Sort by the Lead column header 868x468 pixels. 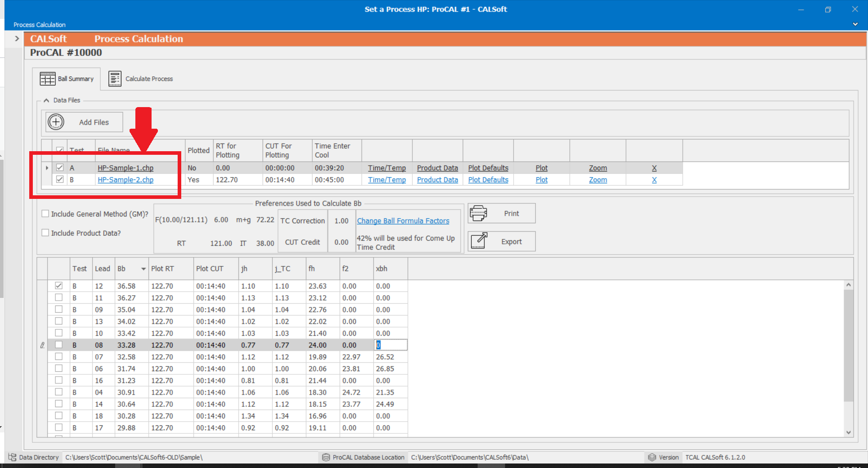(103, 269)
